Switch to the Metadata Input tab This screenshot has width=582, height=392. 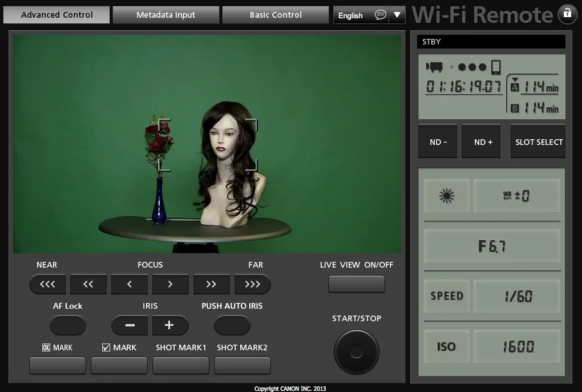165,15
